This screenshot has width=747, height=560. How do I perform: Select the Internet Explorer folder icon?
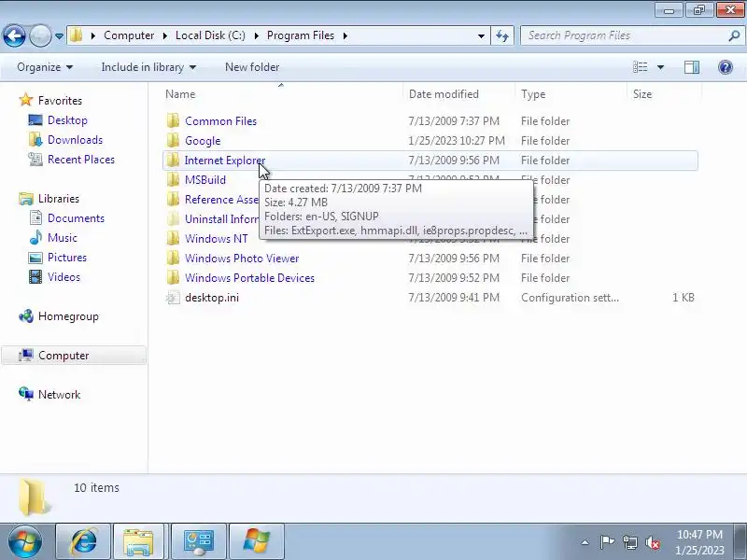[173, 160]
